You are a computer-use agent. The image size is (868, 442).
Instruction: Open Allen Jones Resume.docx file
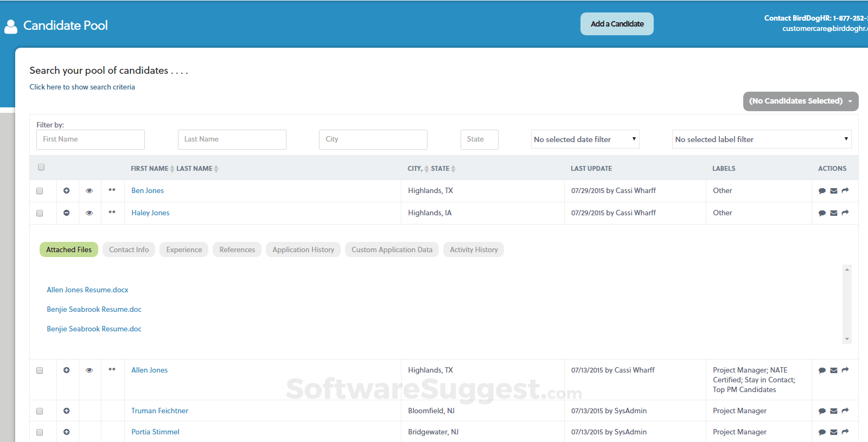pos(87,290)
